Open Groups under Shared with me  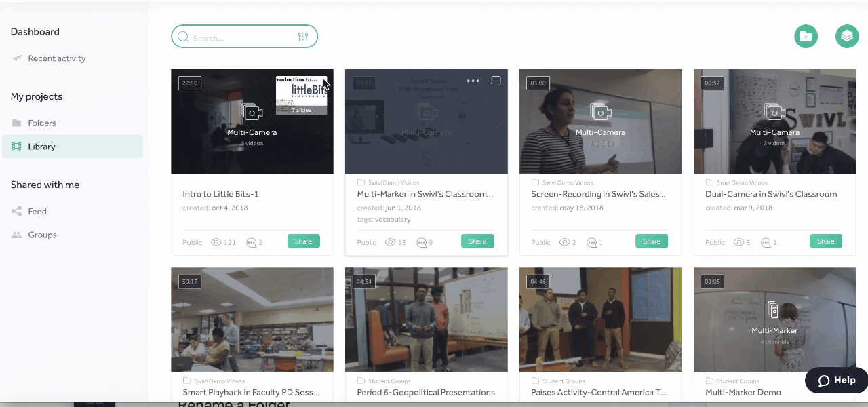coord(42,235)
